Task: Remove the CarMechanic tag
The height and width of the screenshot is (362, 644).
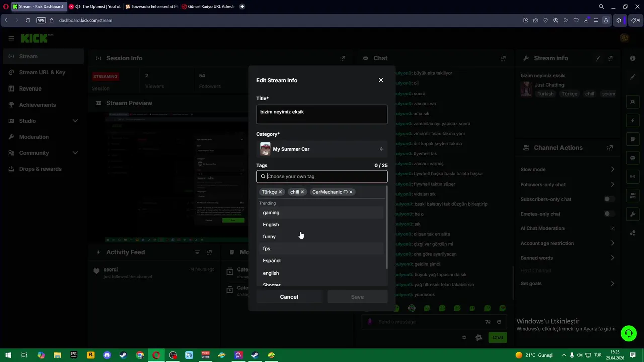Action: coord(351,192)
